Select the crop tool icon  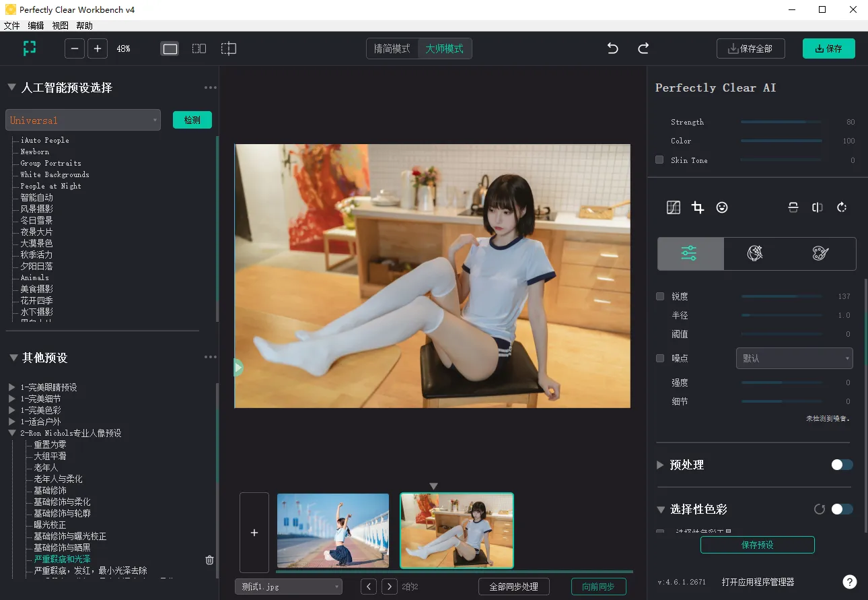[x=698, y=207]
